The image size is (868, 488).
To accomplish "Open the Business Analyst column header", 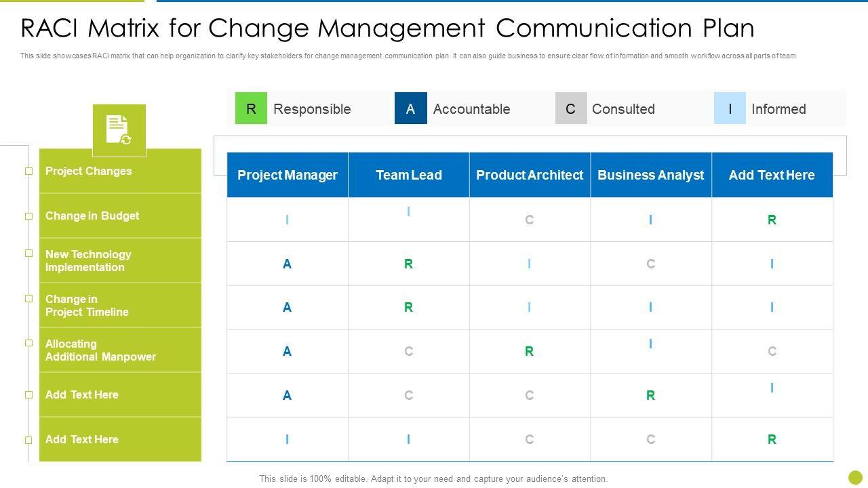I will 650,175.
